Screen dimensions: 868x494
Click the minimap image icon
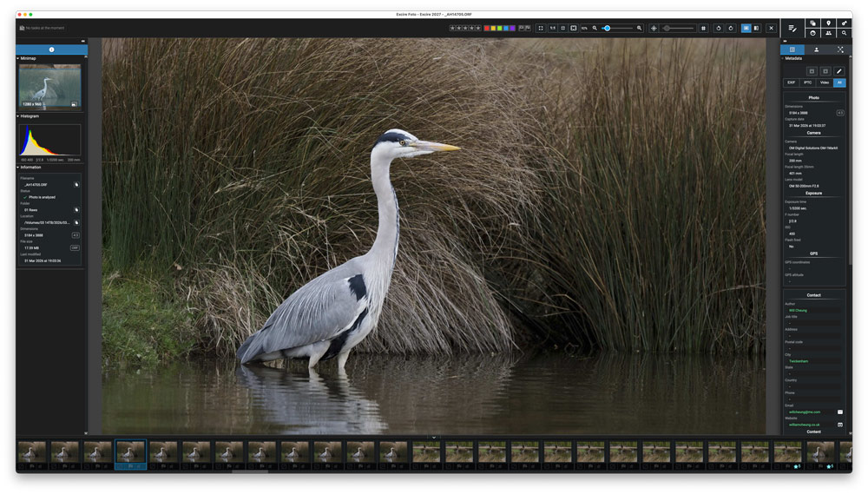(x=74, y=104)
